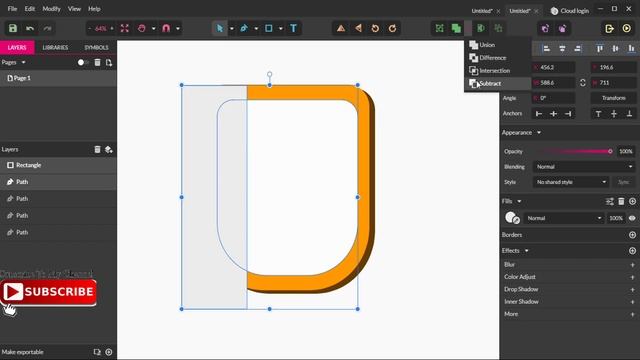Open the Snap options arrow
This screenshot has height=360, width=640.
pyautogui.click(x=178, y=29)
